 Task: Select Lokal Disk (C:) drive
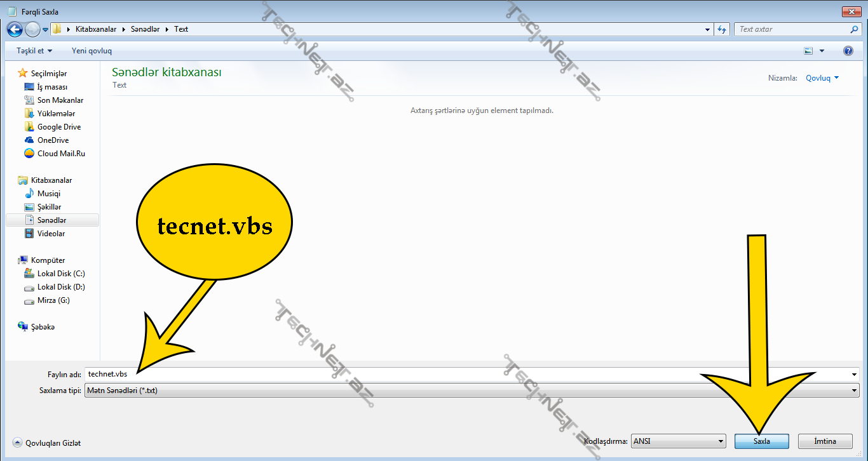pos(60,274)
